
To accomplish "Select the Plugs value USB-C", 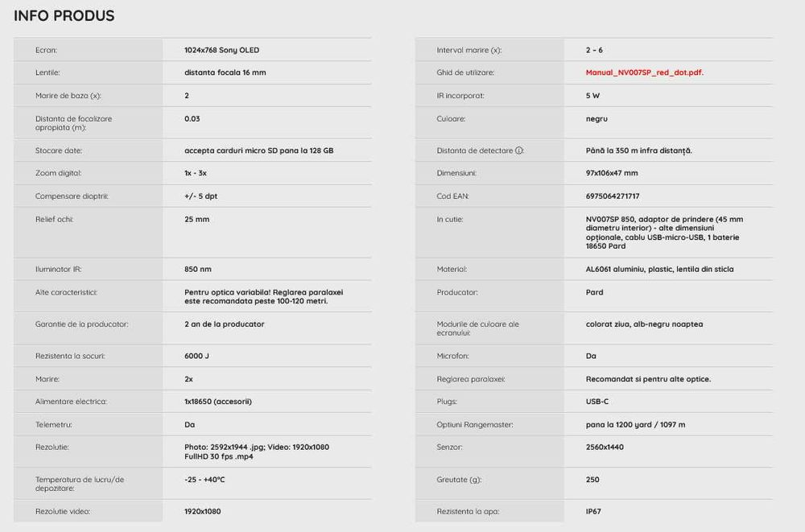I will pos(597,401).
